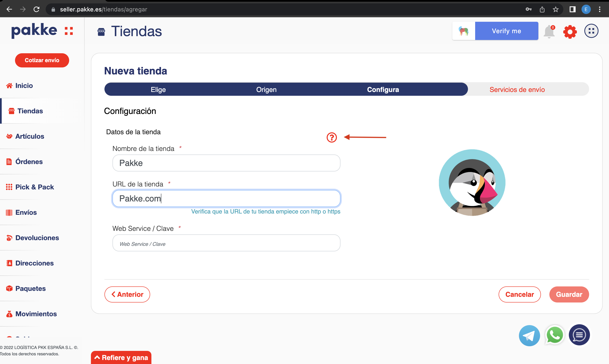Expand the Refiere y gana panel
This screenshot has height=364, width=609.
coord(121,357)
